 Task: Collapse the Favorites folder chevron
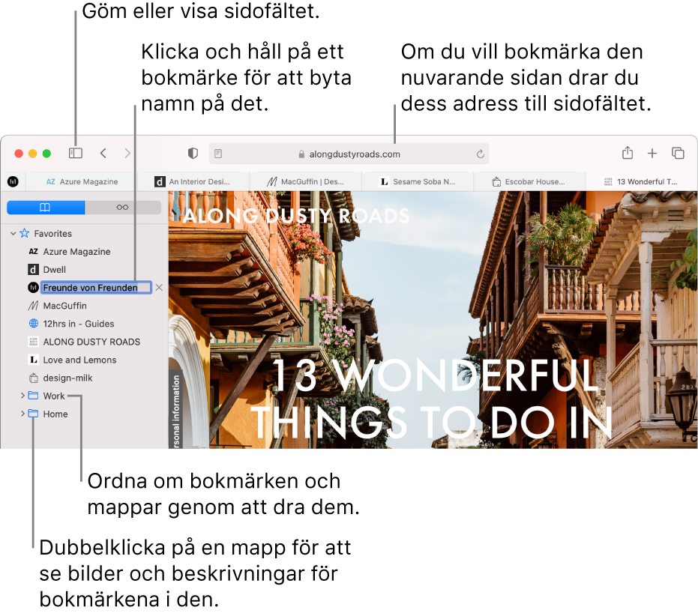[x=13, y=233]
